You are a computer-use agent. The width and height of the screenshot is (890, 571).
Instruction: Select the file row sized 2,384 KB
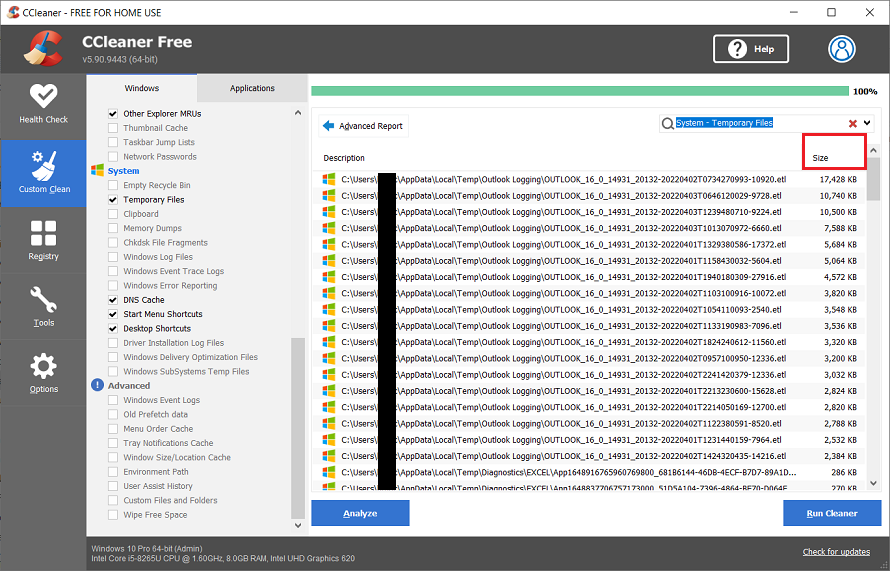pos(589,456)
